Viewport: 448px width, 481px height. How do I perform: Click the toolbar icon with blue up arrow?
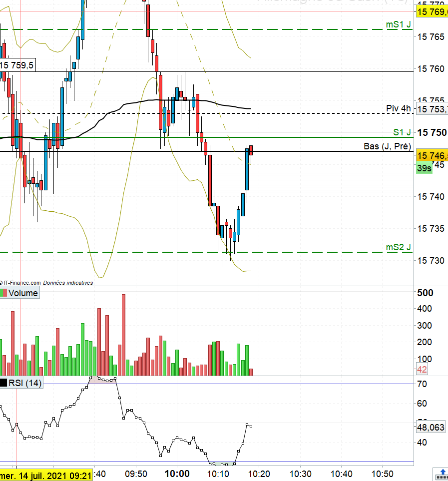(441, 474)
